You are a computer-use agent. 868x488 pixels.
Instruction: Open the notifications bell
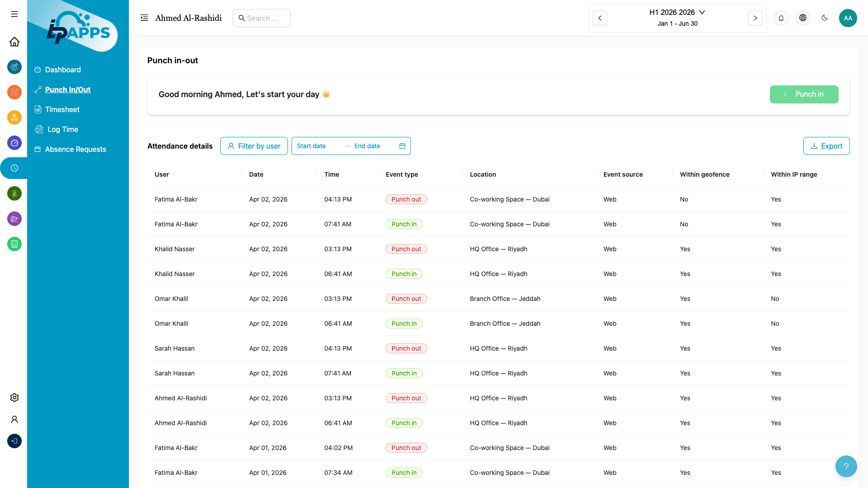781,18
